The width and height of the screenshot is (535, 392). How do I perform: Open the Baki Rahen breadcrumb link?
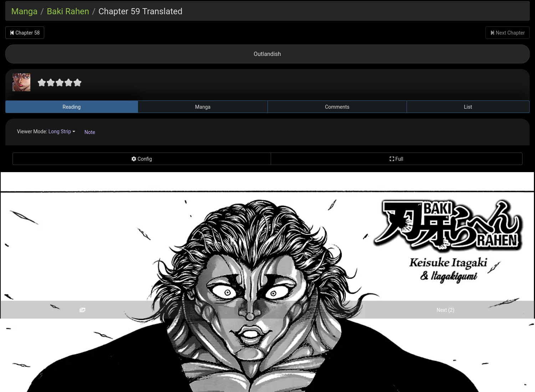point(68,11)
